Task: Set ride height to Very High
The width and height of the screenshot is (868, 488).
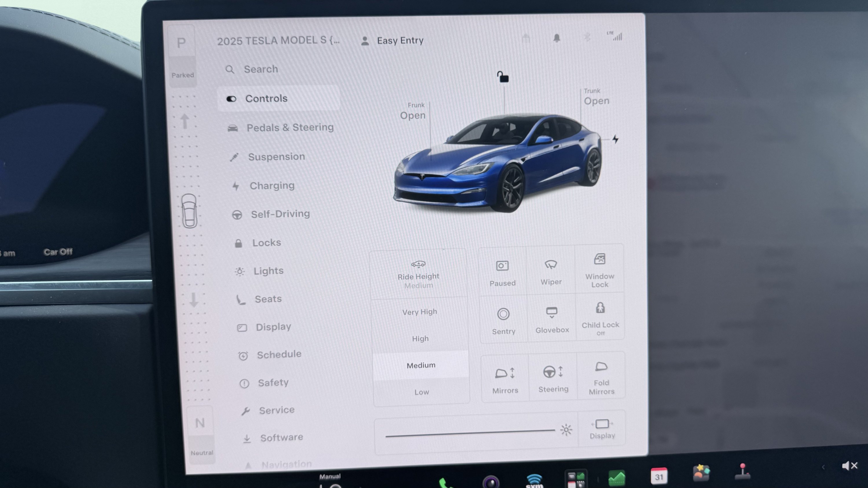Action: pyautogui.click(x=420, y=312)
